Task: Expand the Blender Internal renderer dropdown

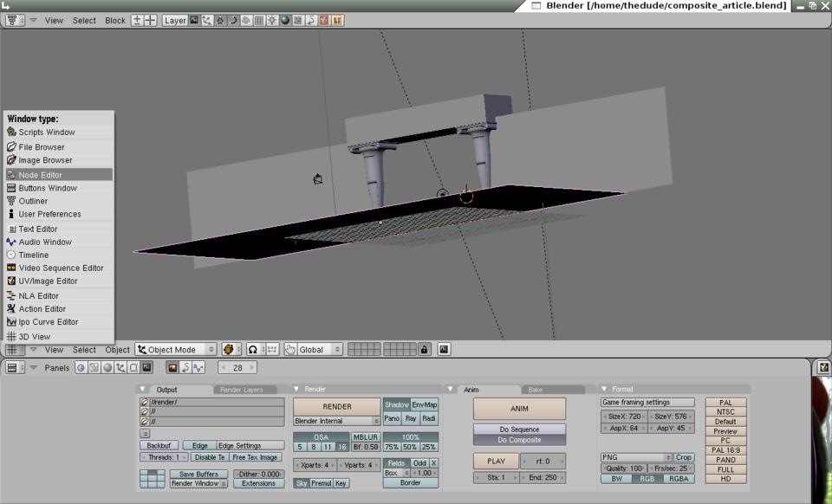Action: (x=336, y=421)
